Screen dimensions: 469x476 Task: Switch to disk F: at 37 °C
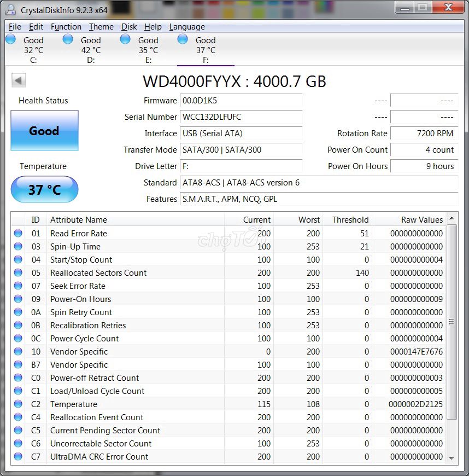coord(206,50)
